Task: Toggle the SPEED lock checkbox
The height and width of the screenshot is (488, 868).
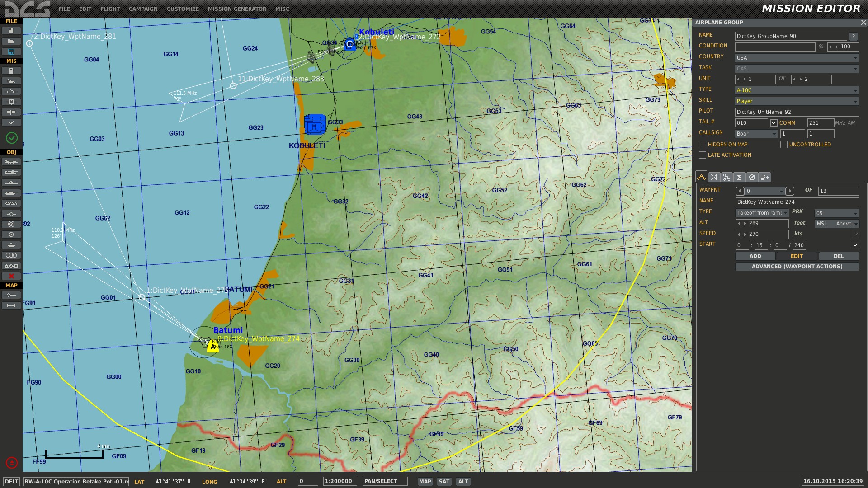Action: (855, 234)
